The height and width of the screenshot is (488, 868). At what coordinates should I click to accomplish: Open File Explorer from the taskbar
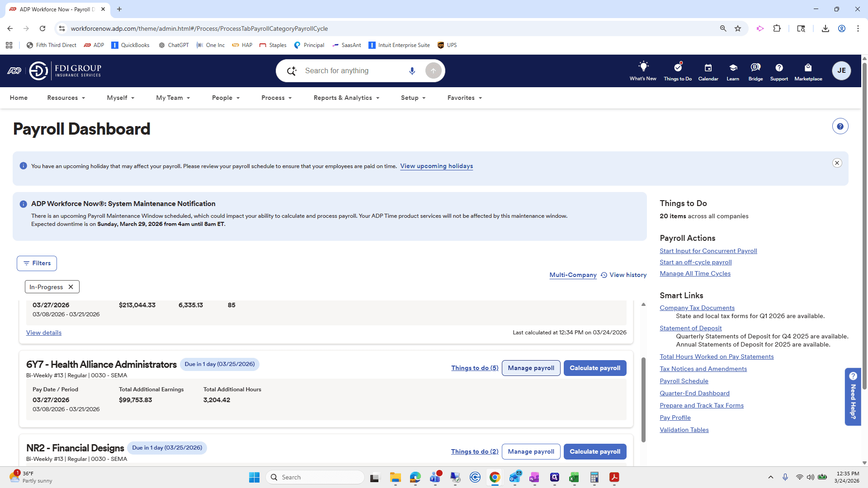coord(396,477)
